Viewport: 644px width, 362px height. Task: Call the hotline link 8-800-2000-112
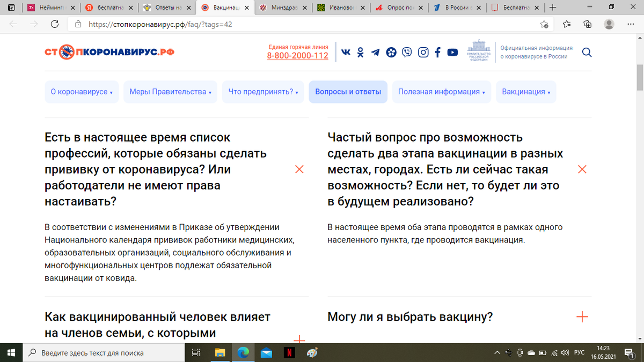coord(297,56)
